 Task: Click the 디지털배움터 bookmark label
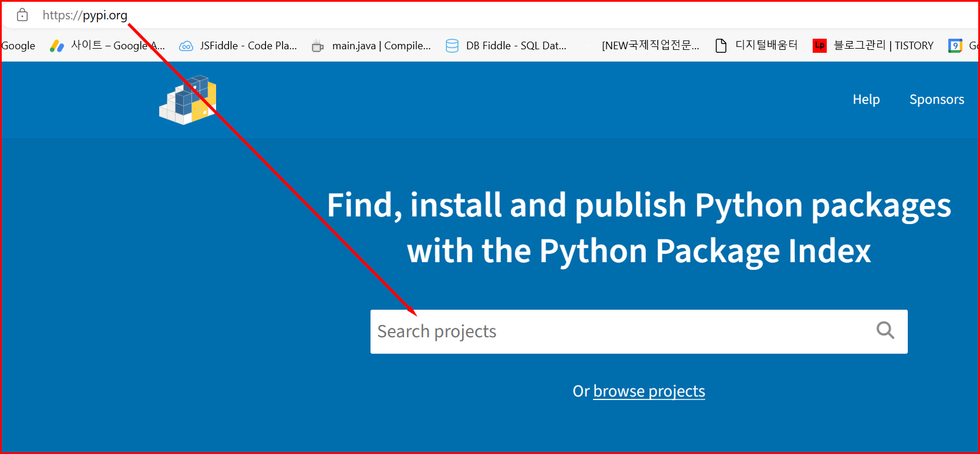point(766,45)
